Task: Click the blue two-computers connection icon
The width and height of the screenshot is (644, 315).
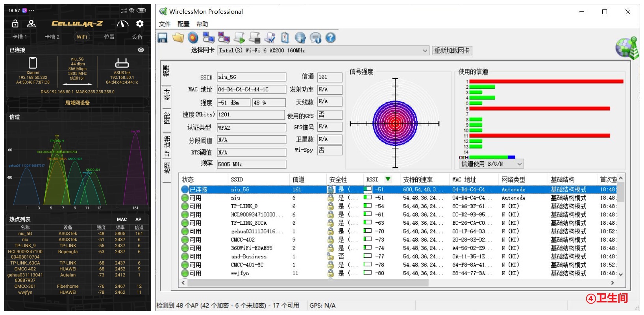Action: 208,38
